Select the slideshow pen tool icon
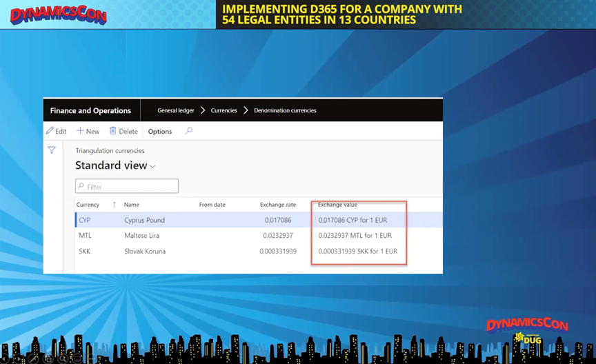 click(x=33, y=358)
